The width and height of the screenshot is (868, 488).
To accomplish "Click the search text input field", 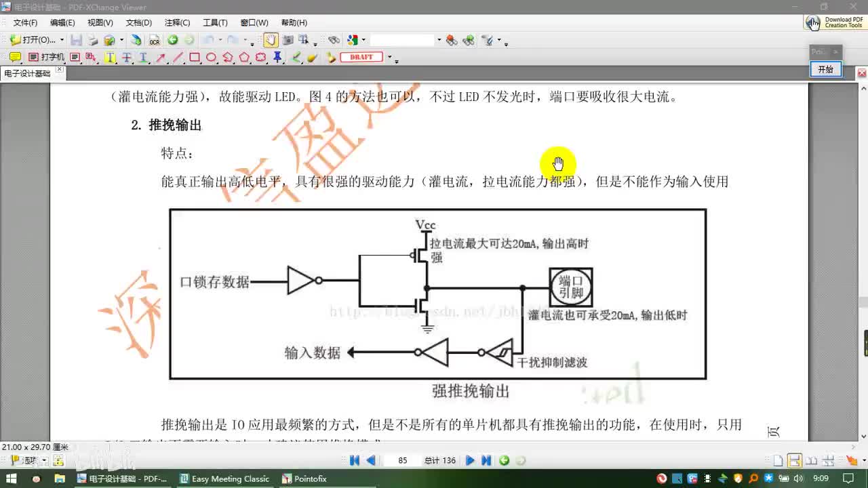I will (x=402, y=40).
